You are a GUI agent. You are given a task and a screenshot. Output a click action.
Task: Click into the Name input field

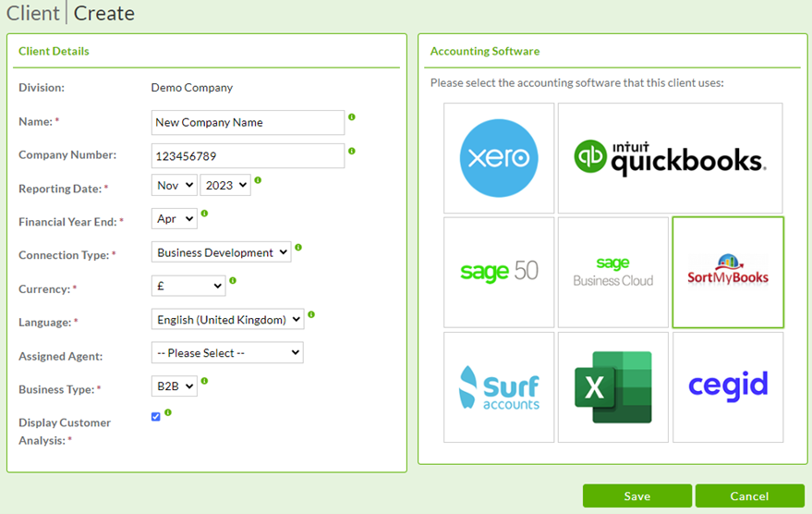click(x=248, y=123)
